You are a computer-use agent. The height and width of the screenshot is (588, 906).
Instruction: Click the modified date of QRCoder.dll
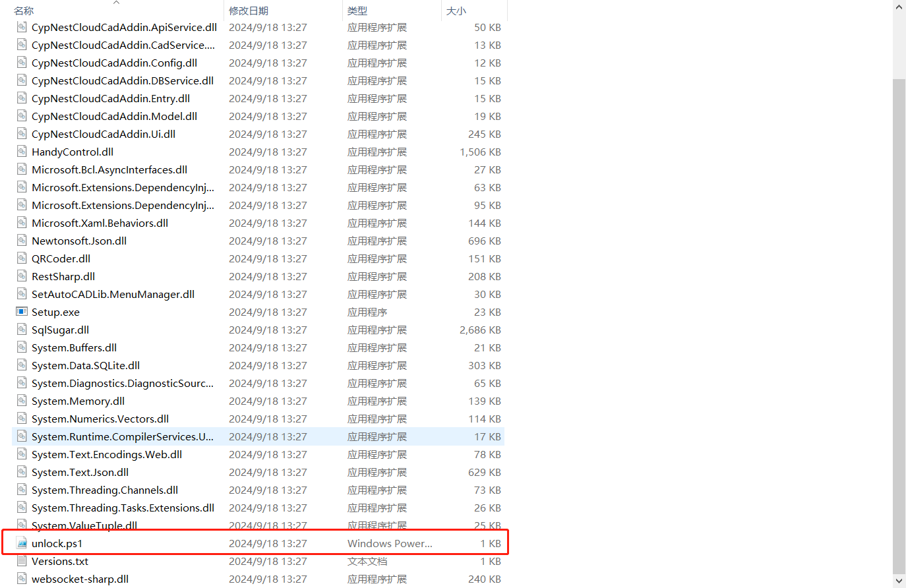(x=268, y=258)
